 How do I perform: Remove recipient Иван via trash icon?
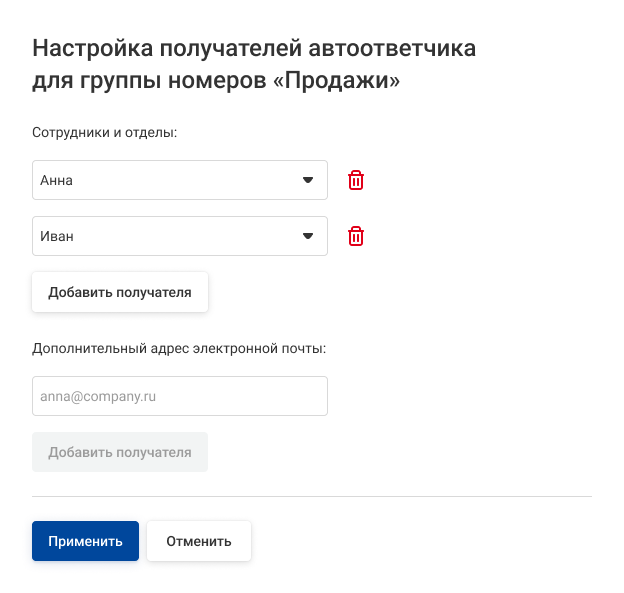tap(356, 236)
